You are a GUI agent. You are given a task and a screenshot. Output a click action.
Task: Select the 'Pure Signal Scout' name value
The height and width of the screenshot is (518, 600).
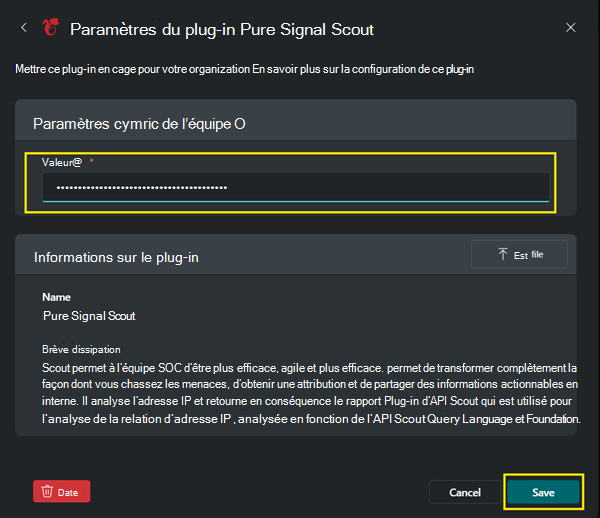[89, 316]
